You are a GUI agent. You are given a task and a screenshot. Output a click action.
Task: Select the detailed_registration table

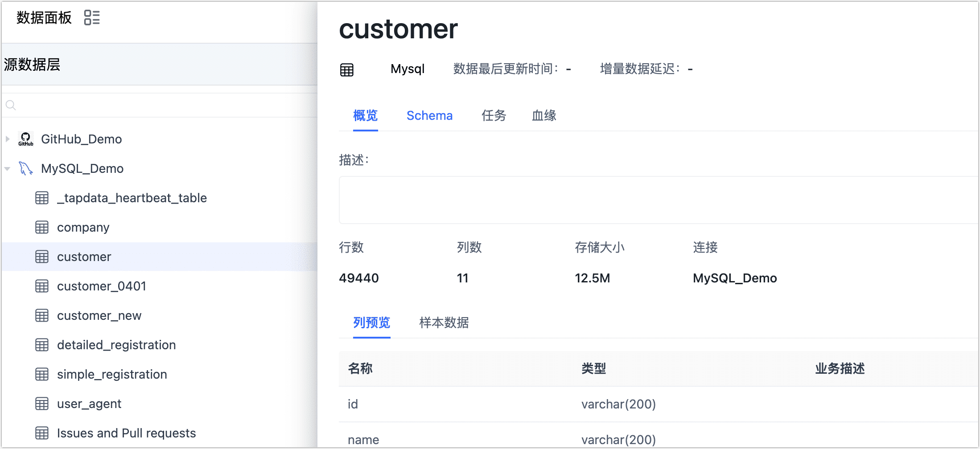click(x=116, y=344)
